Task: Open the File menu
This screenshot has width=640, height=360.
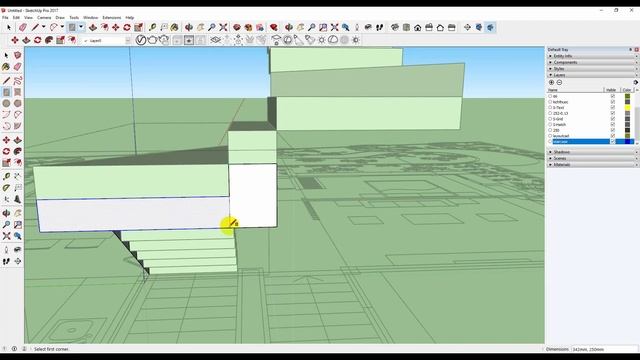Action: coord(5,18)
